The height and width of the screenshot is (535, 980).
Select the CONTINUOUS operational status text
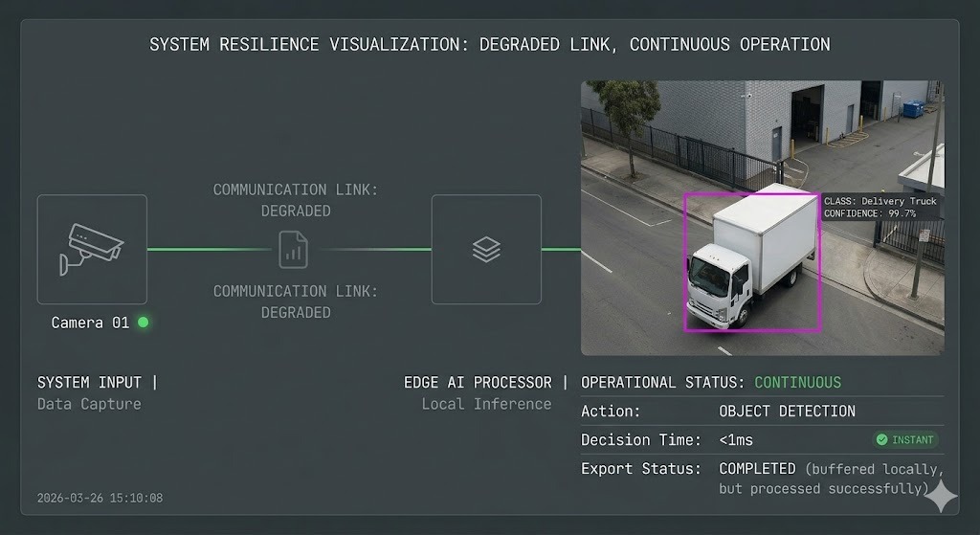797,383
